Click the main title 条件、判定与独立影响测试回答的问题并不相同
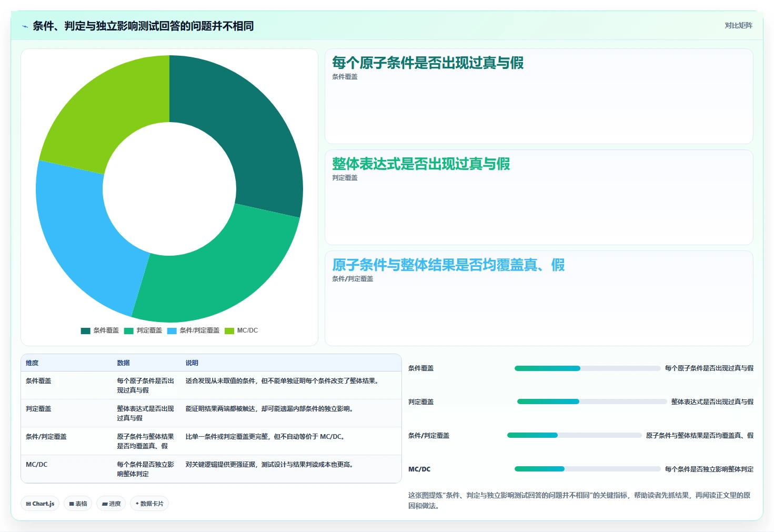Screen dimensions: 774x532 pyautogui.click(x=143, y=26)
